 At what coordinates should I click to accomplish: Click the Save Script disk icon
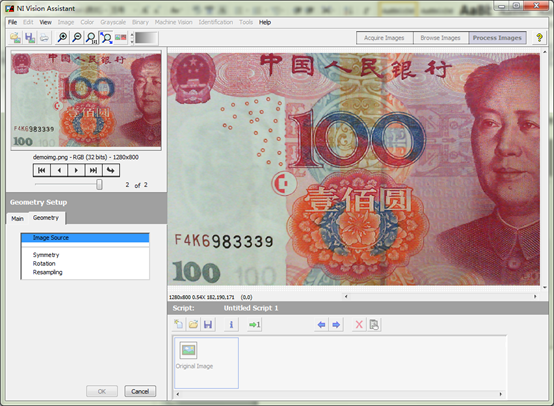208,324
